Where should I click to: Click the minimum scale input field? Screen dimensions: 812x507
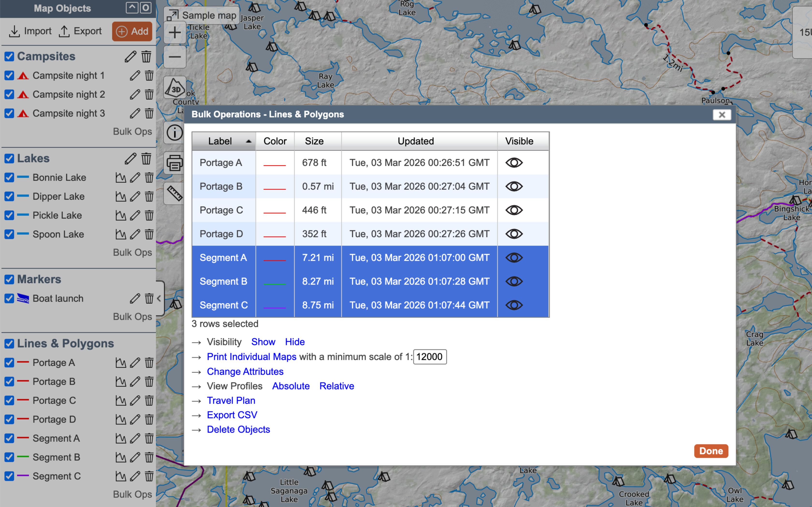429,357
